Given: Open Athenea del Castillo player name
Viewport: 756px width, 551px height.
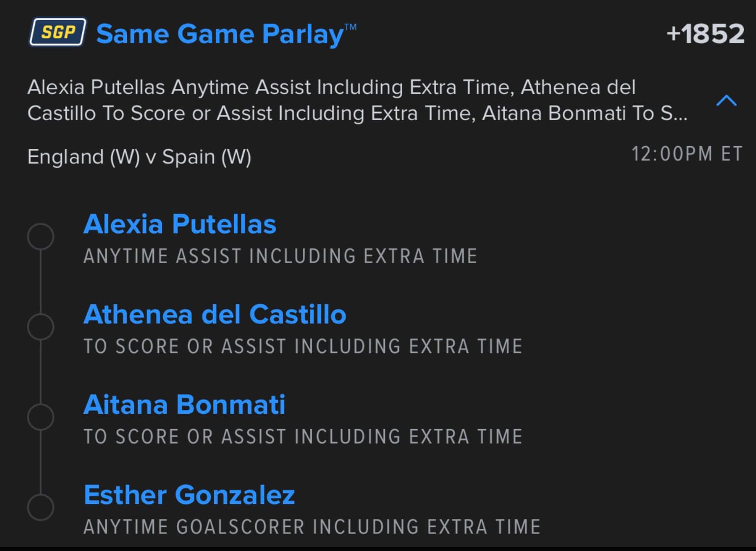Looking at the screenshot, I should [215, 314].
